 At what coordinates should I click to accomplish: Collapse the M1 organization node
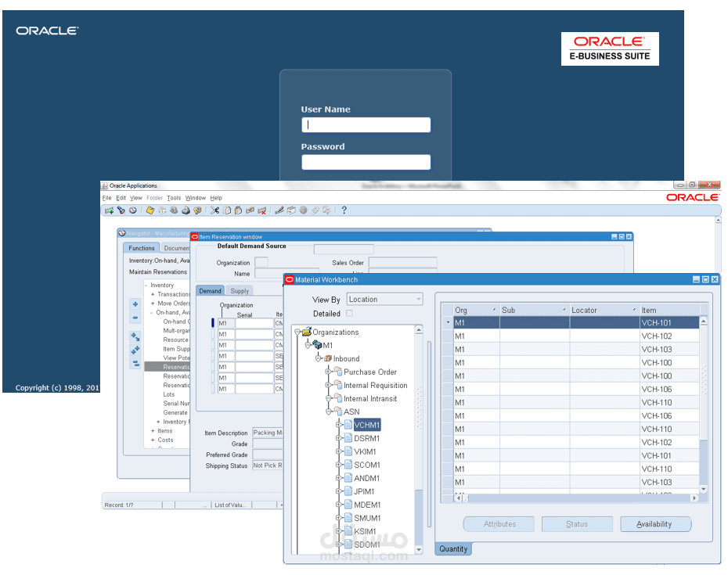click(308, 345)
